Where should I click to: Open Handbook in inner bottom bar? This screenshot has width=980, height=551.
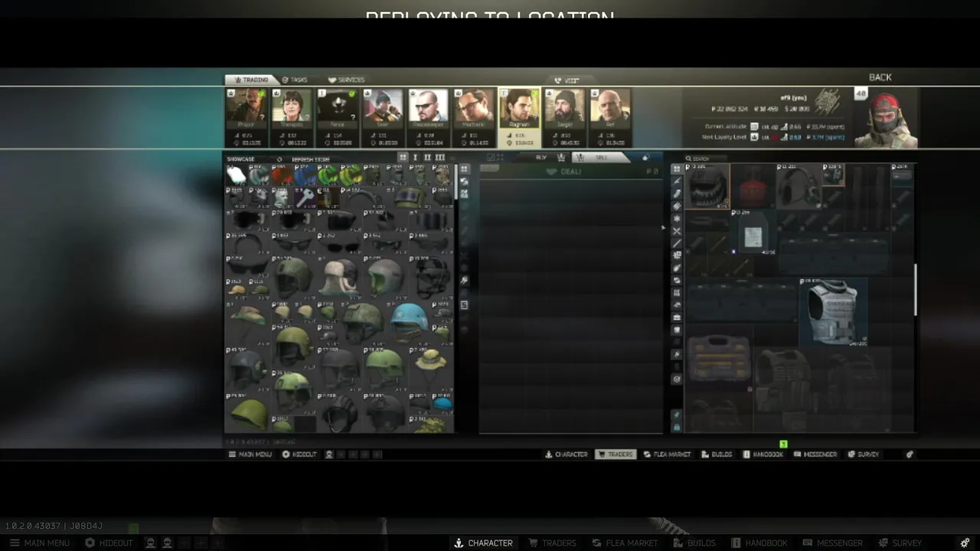point(763,455)
